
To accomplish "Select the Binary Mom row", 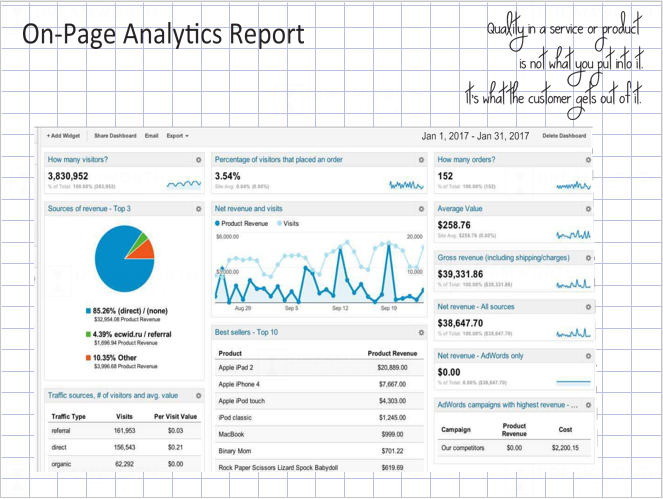I will (x=319, y=451).
